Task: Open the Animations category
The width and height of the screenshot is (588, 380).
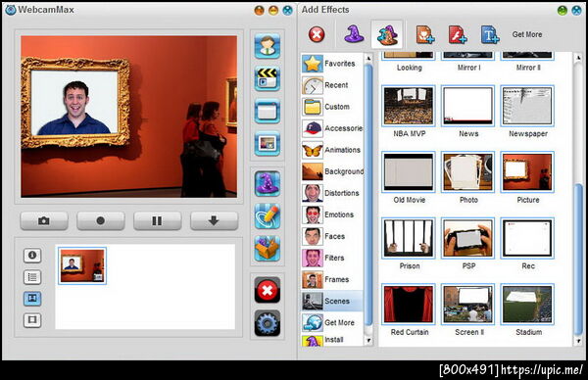Action: click(332, 150)
